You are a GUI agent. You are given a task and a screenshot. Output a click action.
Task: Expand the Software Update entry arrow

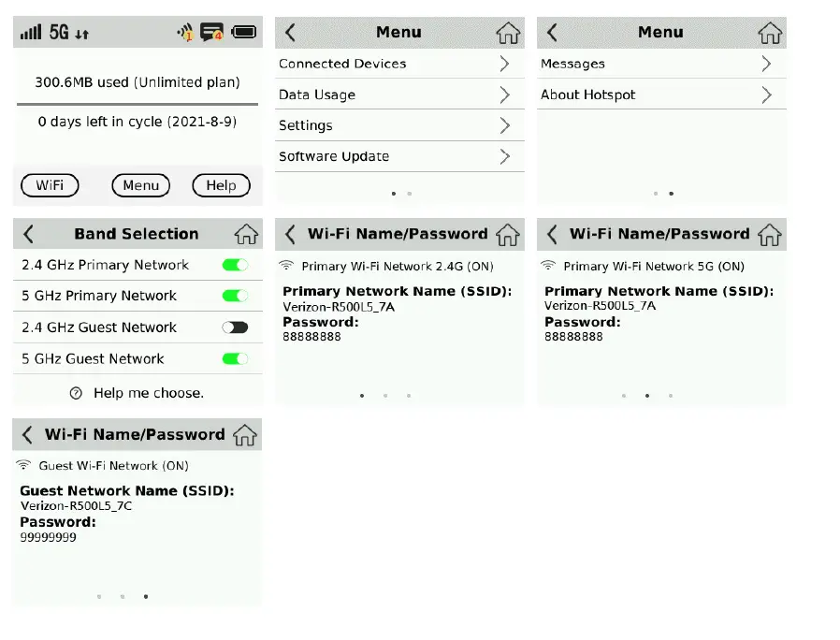[x=504, y=156]
